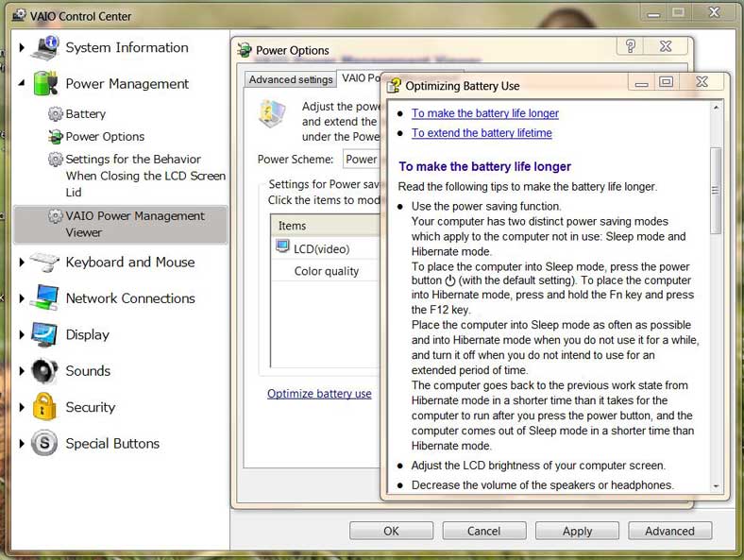Click the Battery gear icon
This screenshot has width=744, height=560.
tap(56, 114)
